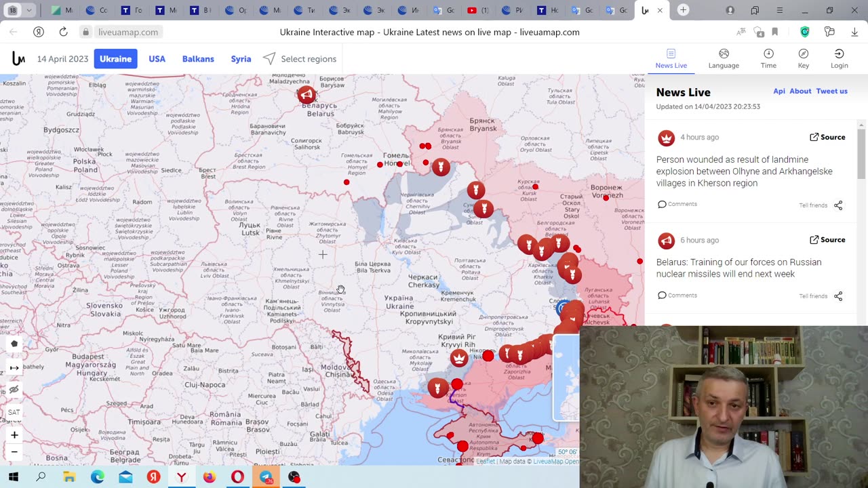Open OBS Studio from taskbar
Image resolution: width=868 pixels, height=488 pixels.
point(294,477)
